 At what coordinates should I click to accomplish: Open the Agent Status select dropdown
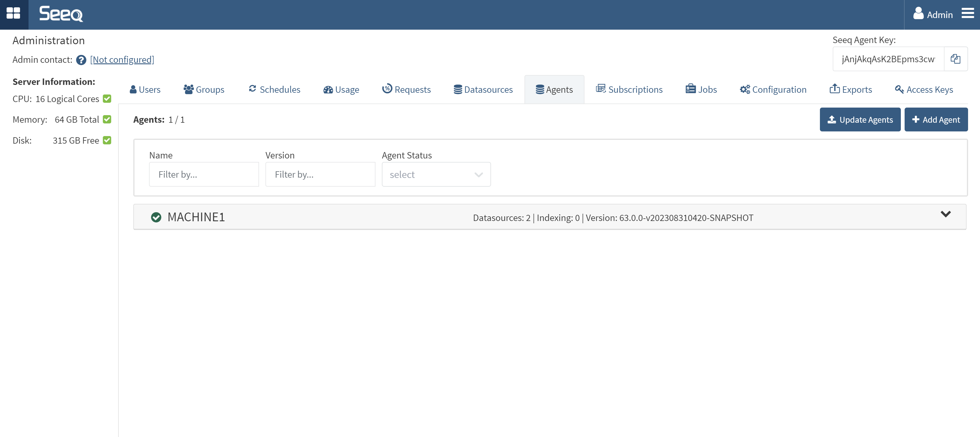click(436, 174)
